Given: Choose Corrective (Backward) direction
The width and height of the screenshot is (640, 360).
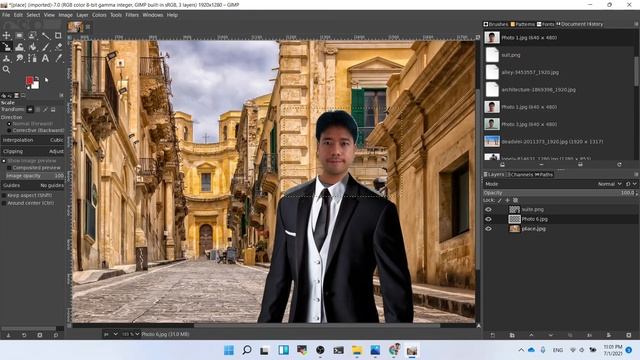Looking at the screenshot, I should click(x=36, y=130).
